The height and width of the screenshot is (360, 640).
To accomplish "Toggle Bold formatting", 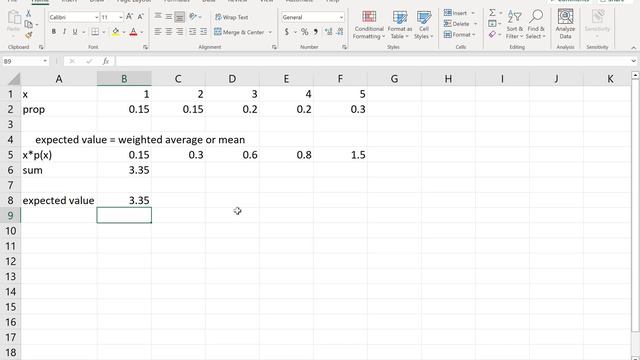I will click(x=53, y=32).
